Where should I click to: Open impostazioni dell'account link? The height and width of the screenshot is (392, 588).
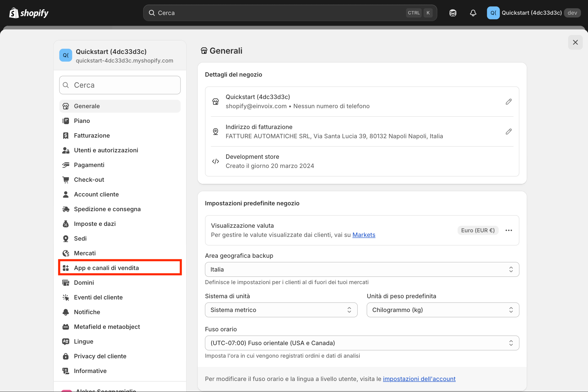tap(419, 379)
